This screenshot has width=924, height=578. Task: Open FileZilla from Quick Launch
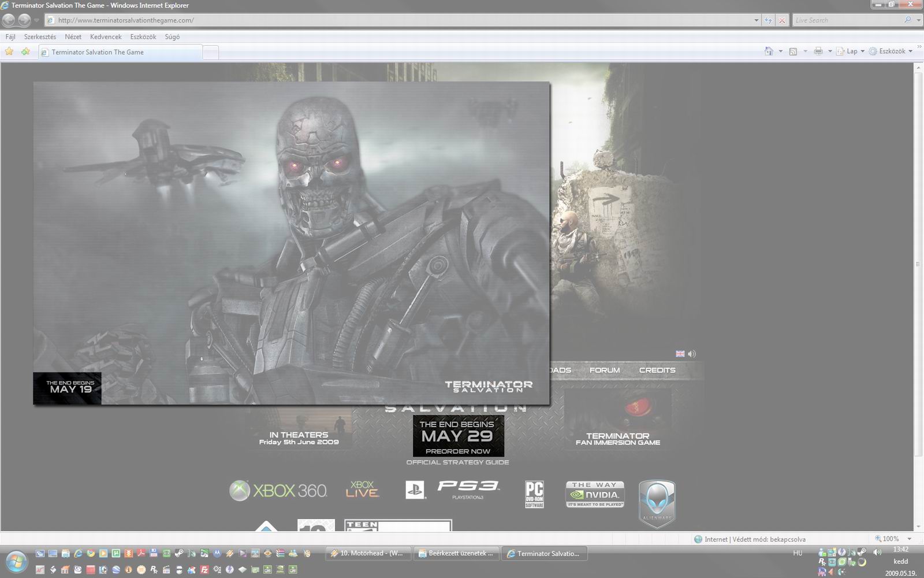(x=204, y=569)
